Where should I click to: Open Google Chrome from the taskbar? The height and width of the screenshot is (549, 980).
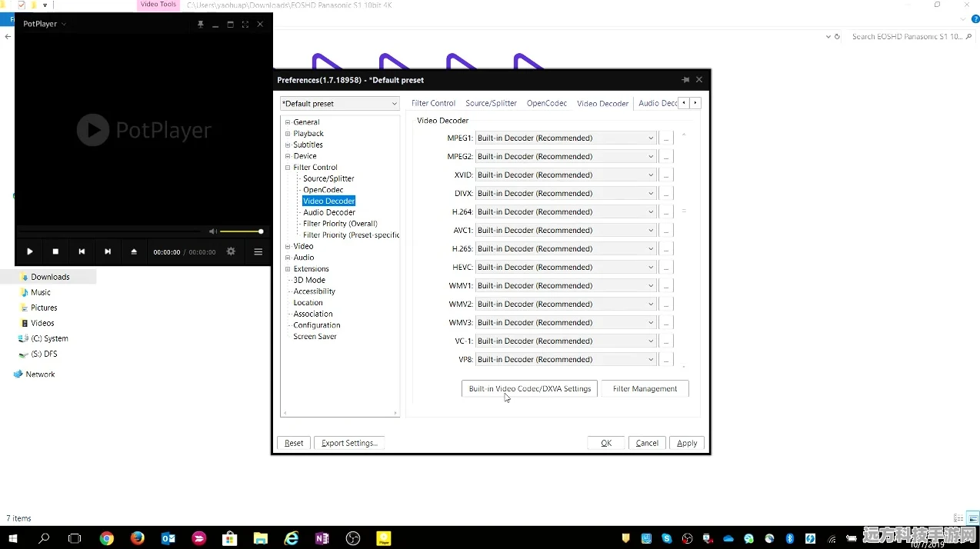click(x=106, y=538)
